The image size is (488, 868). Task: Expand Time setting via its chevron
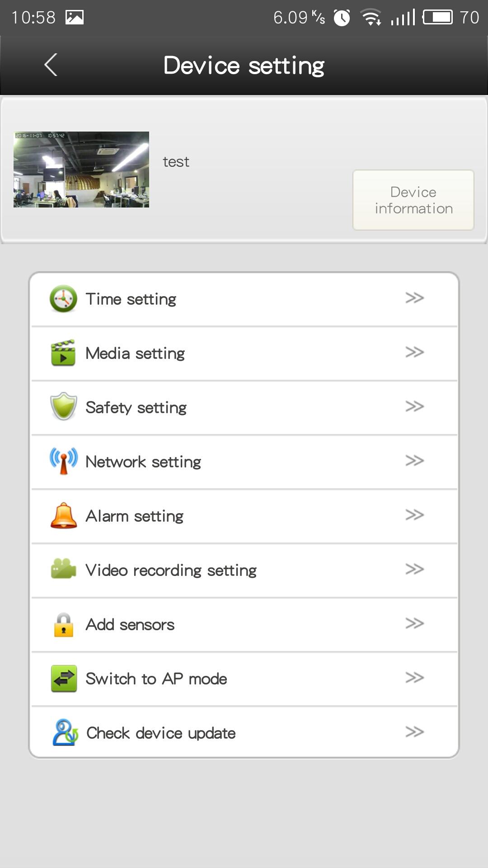click(x=414, y=298)
